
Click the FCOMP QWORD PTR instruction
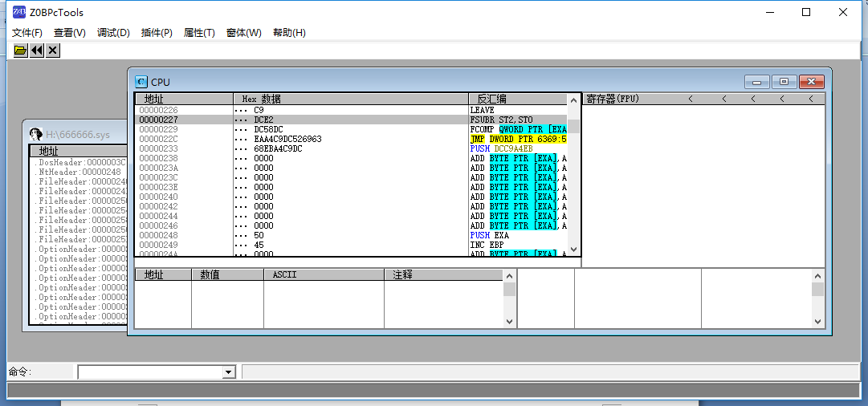[x=518, y=129]
